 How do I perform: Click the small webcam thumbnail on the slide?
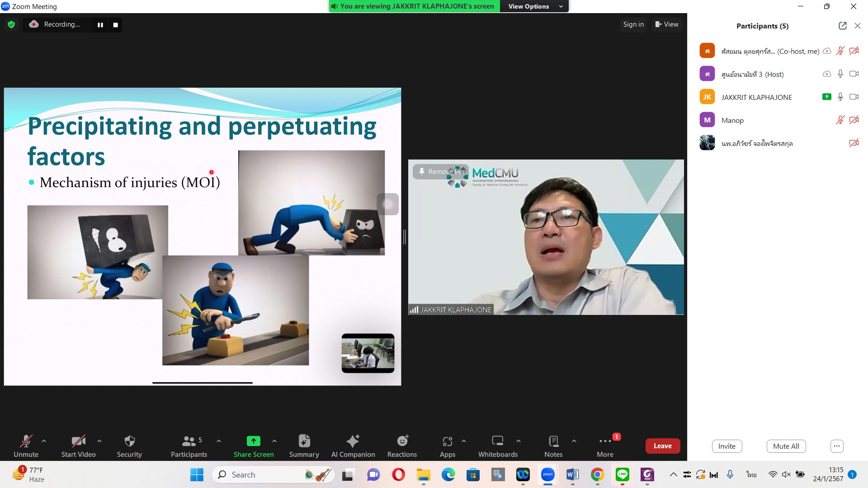(x=368, y=353)
